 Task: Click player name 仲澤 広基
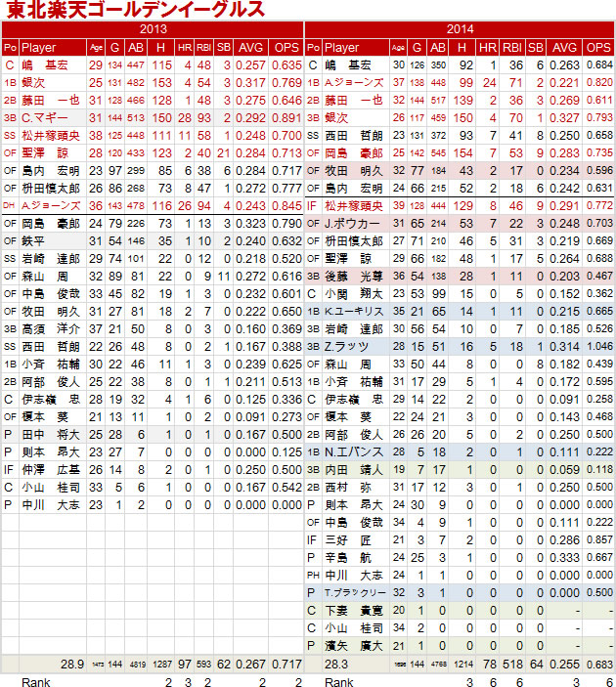click(51, 470)
